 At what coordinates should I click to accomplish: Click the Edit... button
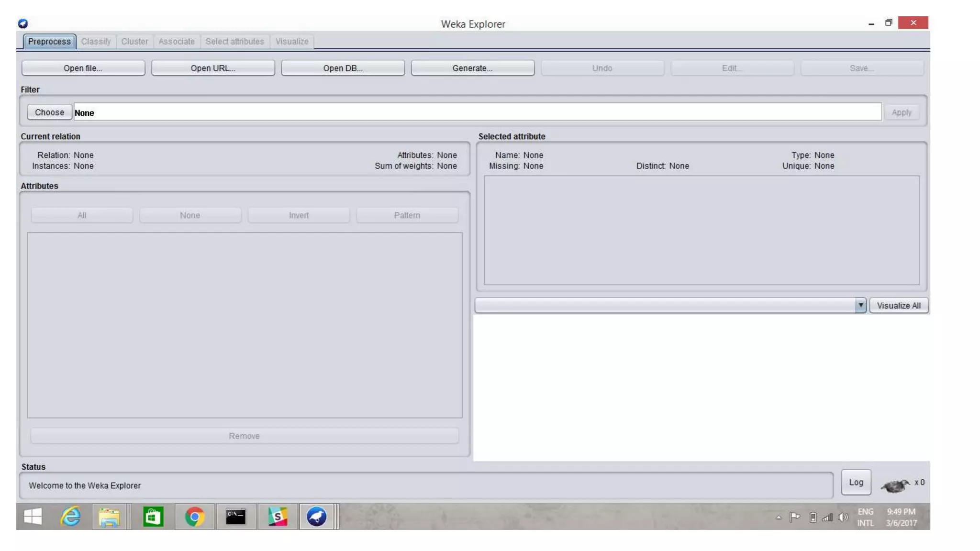[x=732, y=68]
